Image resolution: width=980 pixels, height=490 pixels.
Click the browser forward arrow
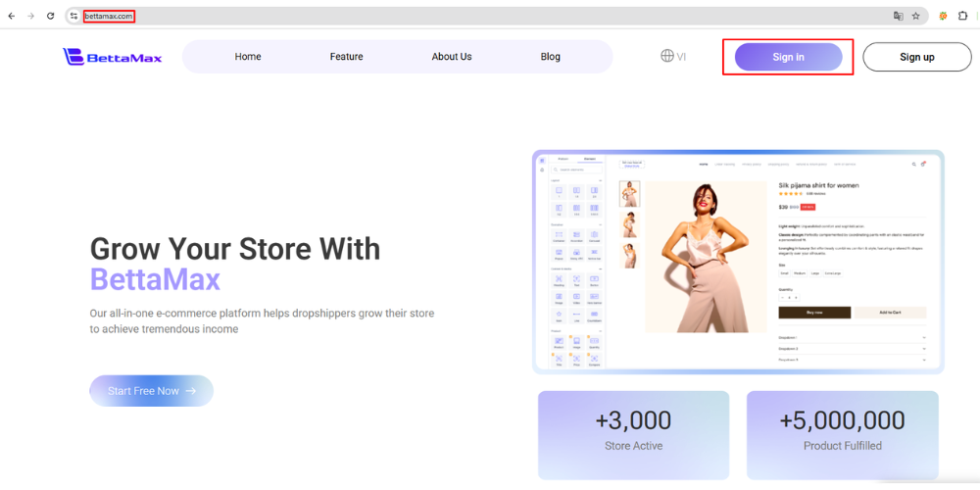pos(30,17)
